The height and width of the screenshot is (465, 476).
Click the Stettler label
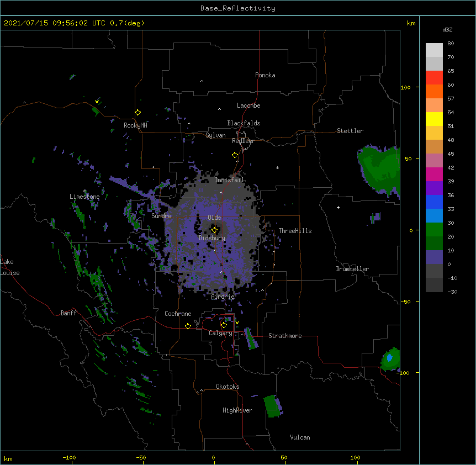pyautogui.click(x=350, y=131)
